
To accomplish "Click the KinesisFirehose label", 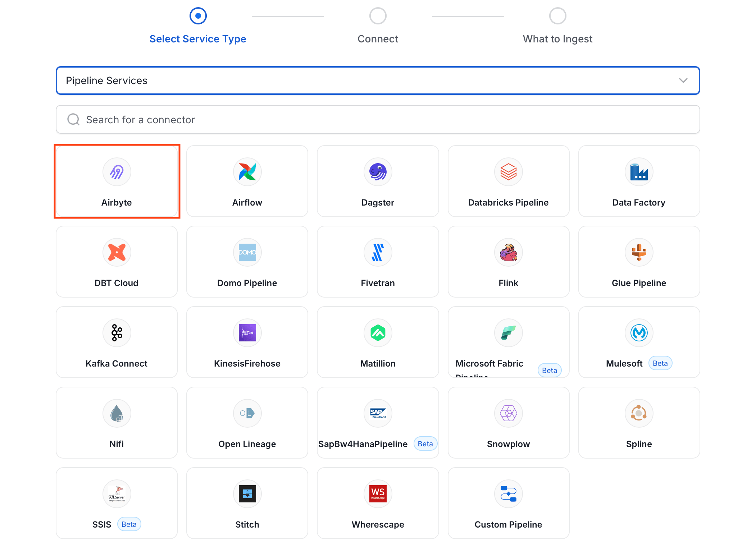I will pyautogui.click(x=247, y=363).
